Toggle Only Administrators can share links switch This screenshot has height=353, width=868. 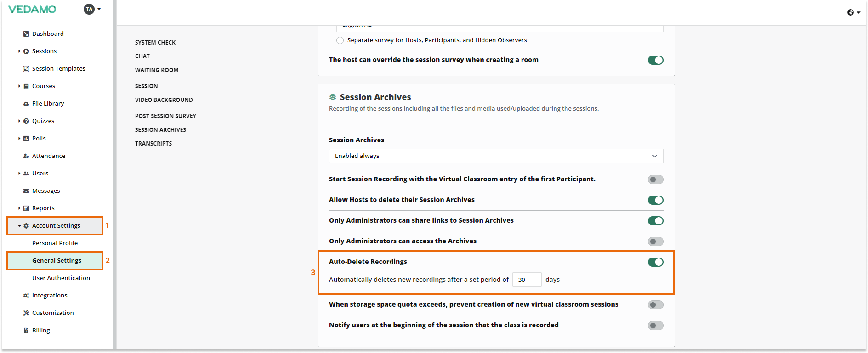coord(655,221)
